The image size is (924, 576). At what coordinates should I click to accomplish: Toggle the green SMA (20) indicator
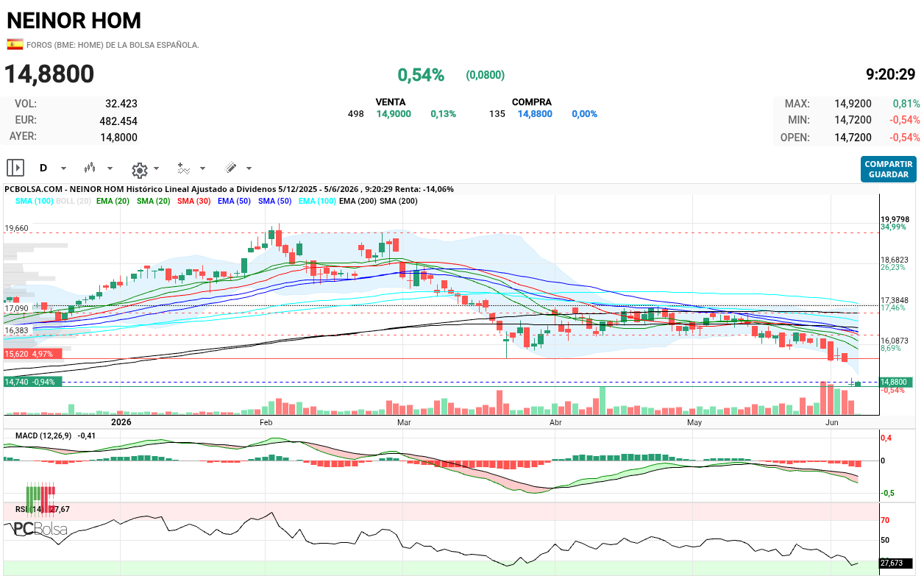click(x=154, y=201)
